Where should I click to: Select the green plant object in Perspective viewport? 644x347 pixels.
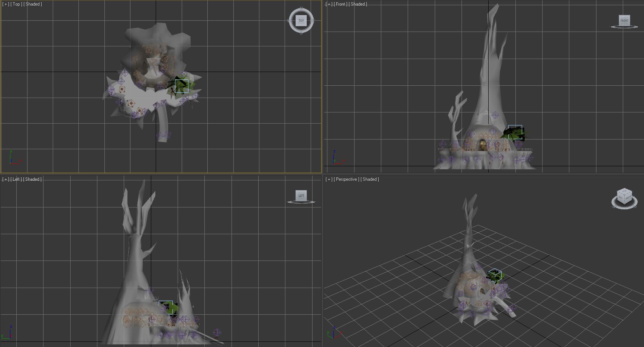point(495,276)
